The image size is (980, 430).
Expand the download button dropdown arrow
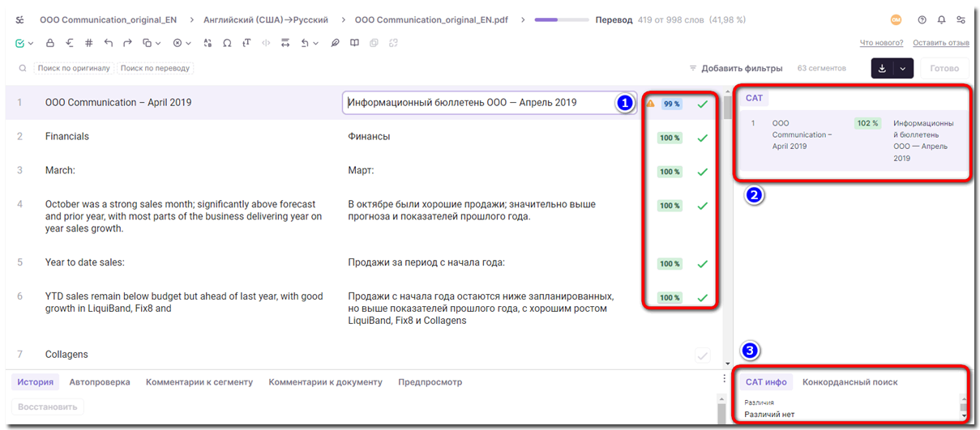coord(903,69)
